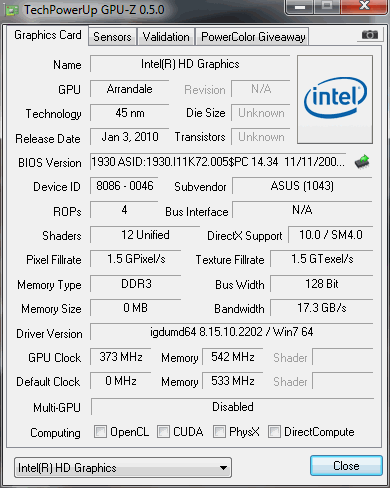390x488 pixels.
Task: Click the Close button
Action: point(346,466)
